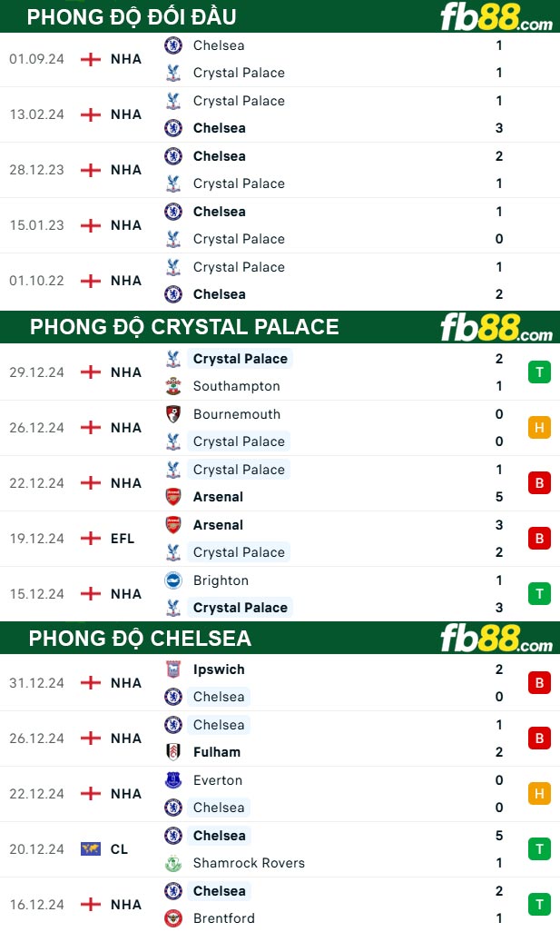Click the orange H badge for Everton match
The width and height of the screenshot is (560, 932).
pos(539,794)
